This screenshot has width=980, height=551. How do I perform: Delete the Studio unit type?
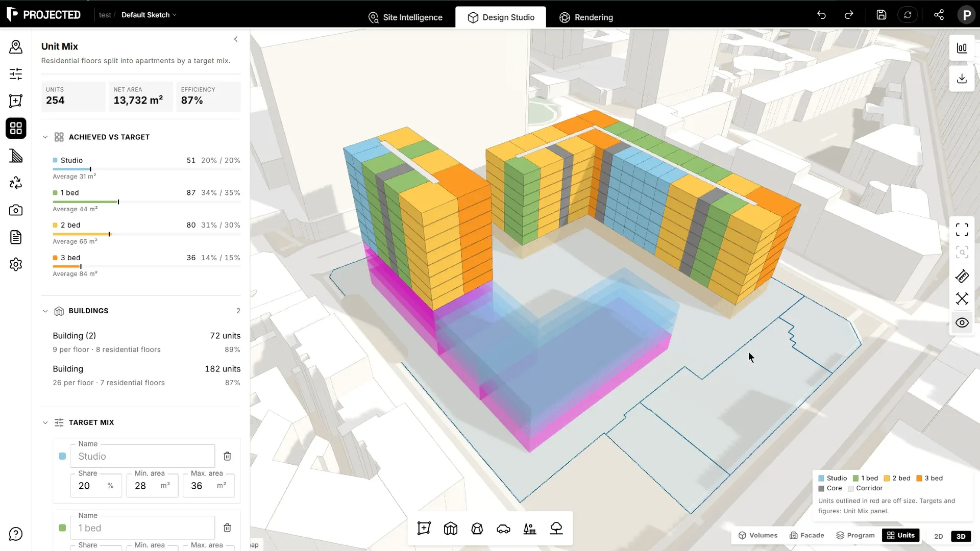pos(228,456)
